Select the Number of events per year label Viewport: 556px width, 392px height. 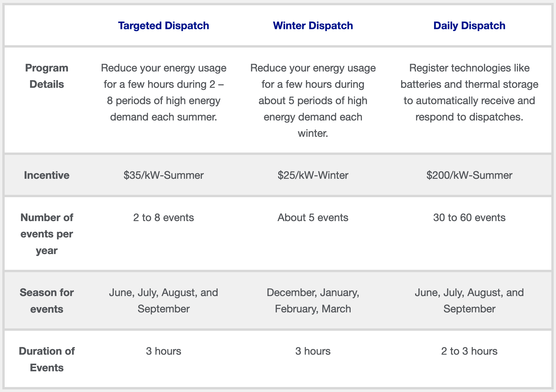coord(47,234)
